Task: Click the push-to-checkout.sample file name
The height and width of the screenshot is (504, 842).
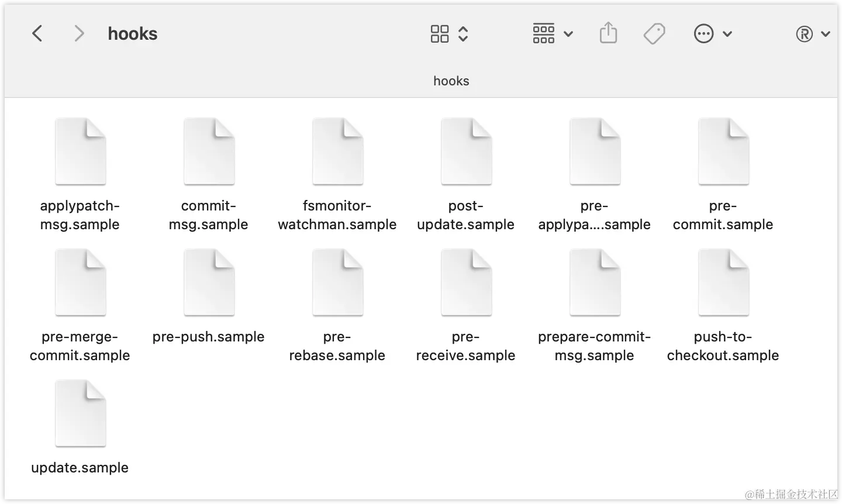Action: (x=723, y=346)
